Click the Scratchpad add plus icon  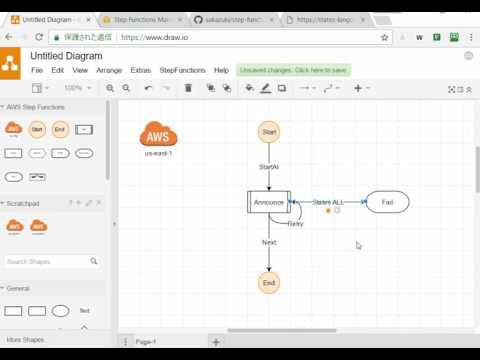coord(79,203)
